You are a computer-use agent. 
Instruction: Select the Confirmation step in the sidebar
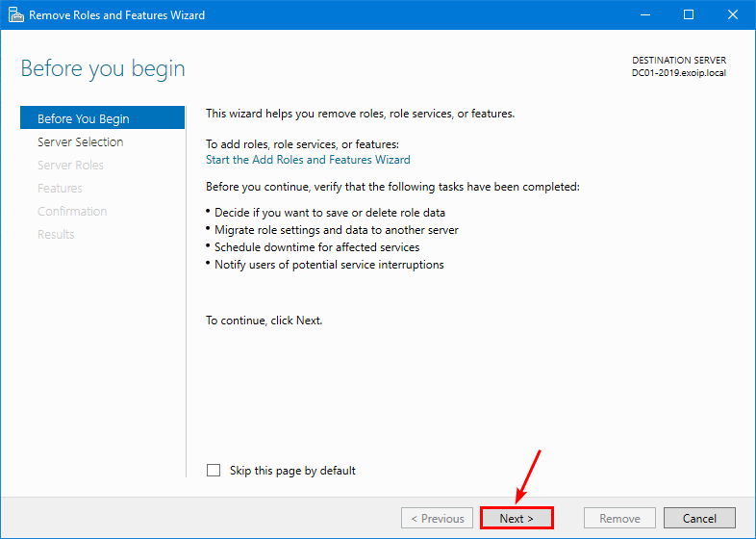(x=72, y=212)
